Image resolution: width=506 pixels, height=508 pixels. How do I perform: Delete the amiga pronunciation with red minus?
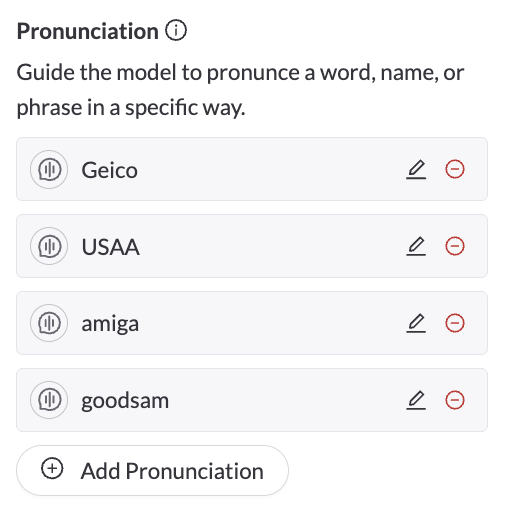455,323
